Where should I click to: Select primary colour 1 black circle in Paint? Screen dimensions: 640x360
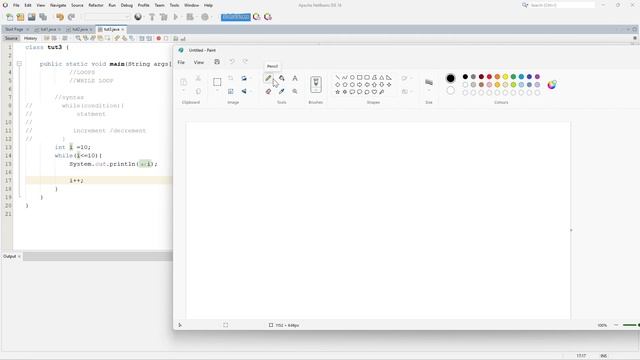pos(451,78)
